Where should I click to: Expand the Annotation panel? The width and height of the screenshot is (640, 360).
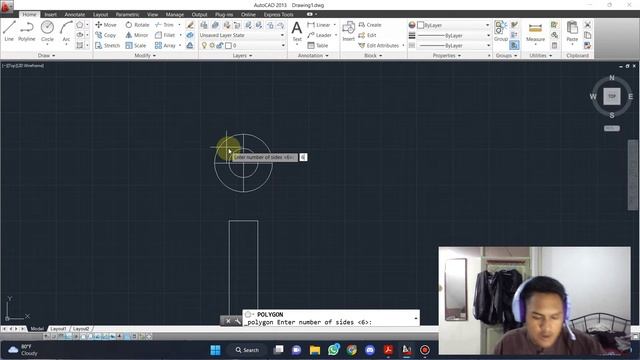pyautogui.click(x=313, y=55)
